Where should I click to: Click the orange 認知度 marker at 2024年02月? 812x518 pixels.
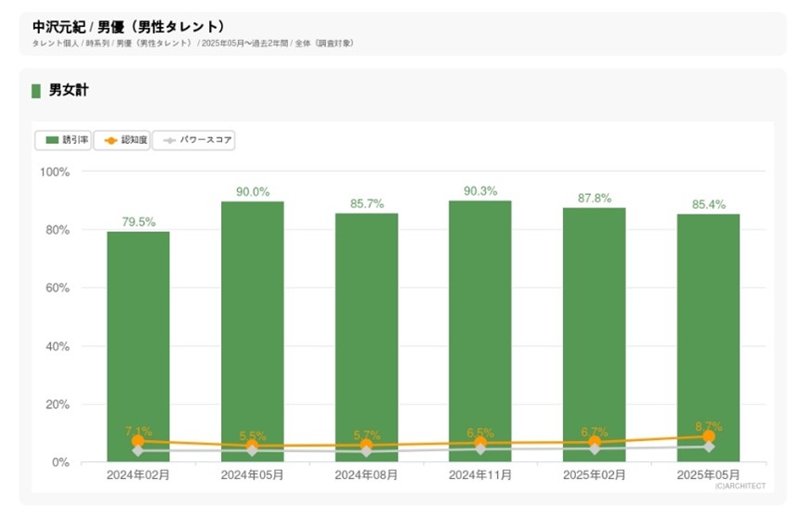(138, 441)
